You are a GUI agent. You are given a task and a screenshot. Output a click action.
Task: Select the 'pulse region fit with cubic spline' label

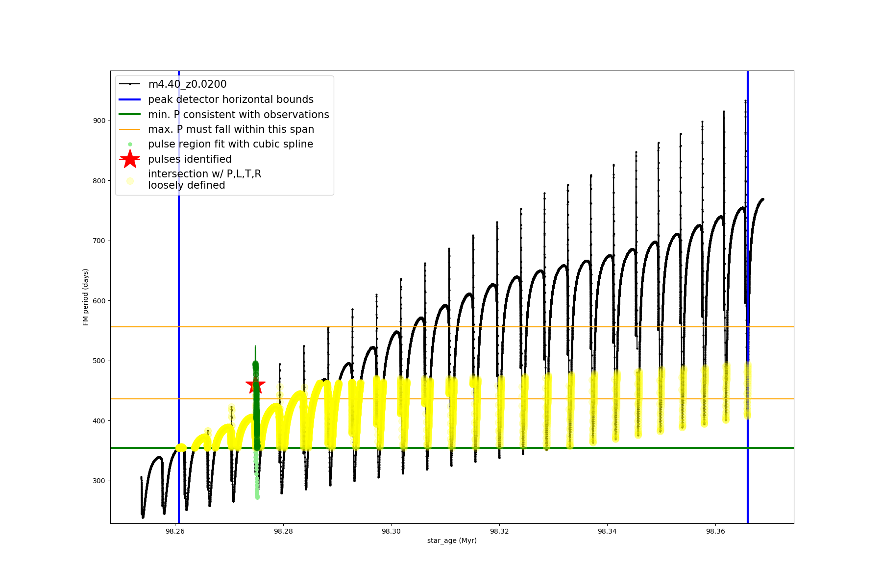pos(230,144)
